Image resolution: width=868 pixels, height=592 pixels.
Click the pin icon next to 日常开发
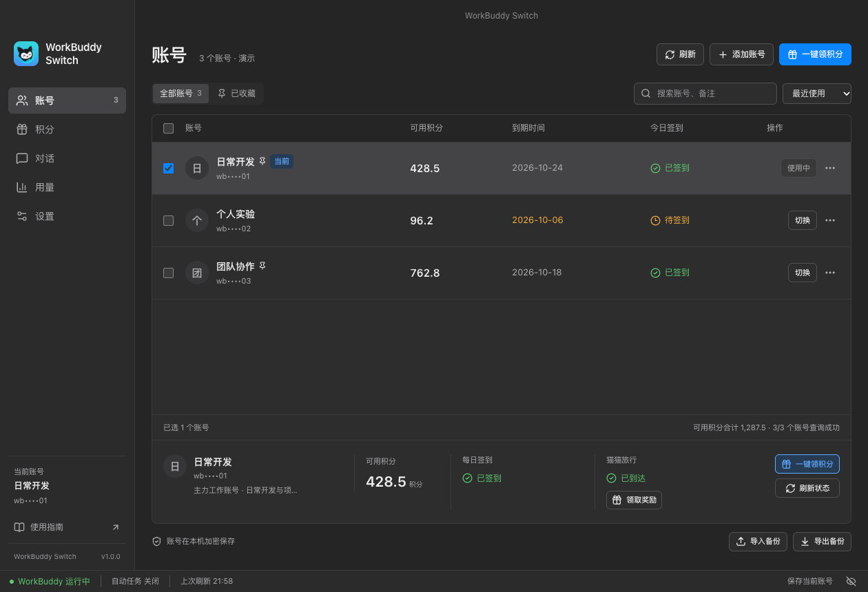click(x=262, y=162)
